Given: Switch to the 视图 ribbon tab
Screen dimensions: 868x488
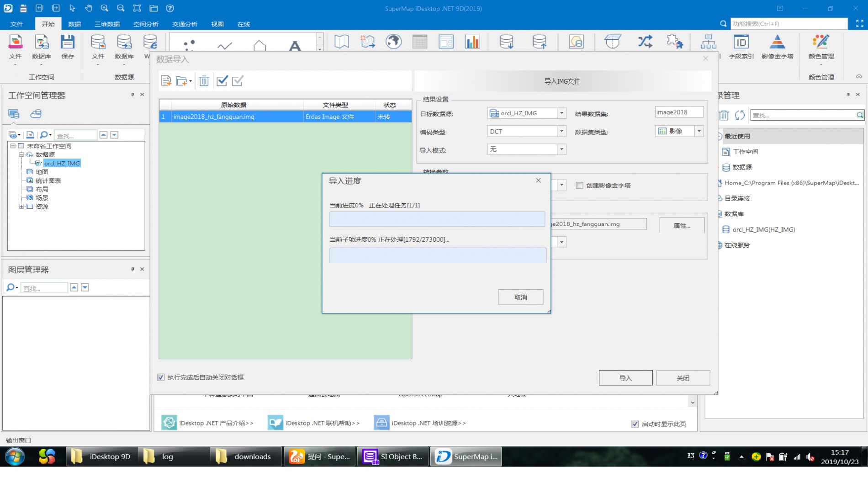Looking at the screenshot, I should pos(217,24).
